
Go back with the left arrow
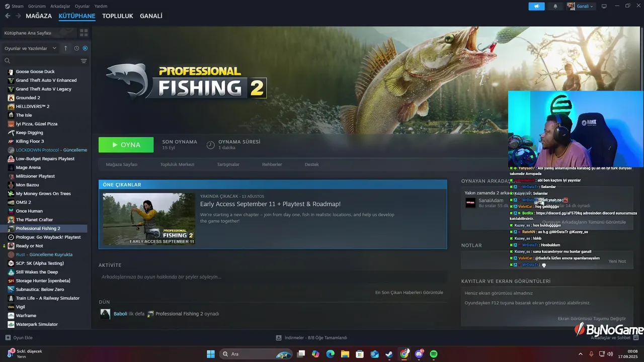(8, 16)
